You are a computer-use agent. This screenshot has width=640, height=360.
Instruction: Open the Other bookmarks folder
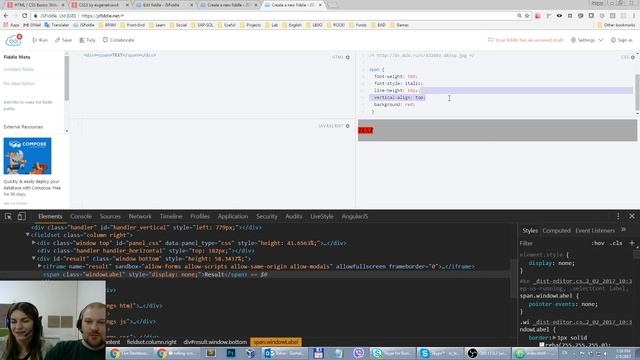616,25
